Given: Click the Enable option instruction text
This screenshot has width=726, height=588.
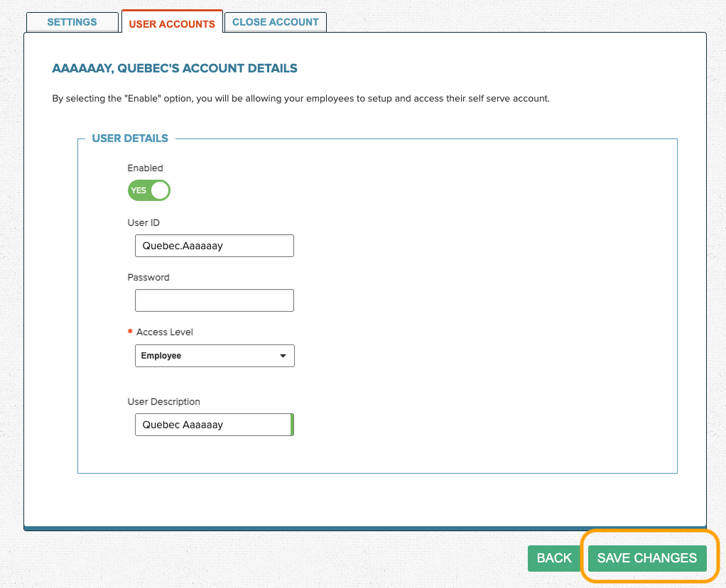Looking at the screenshot, I should point(301,99).
